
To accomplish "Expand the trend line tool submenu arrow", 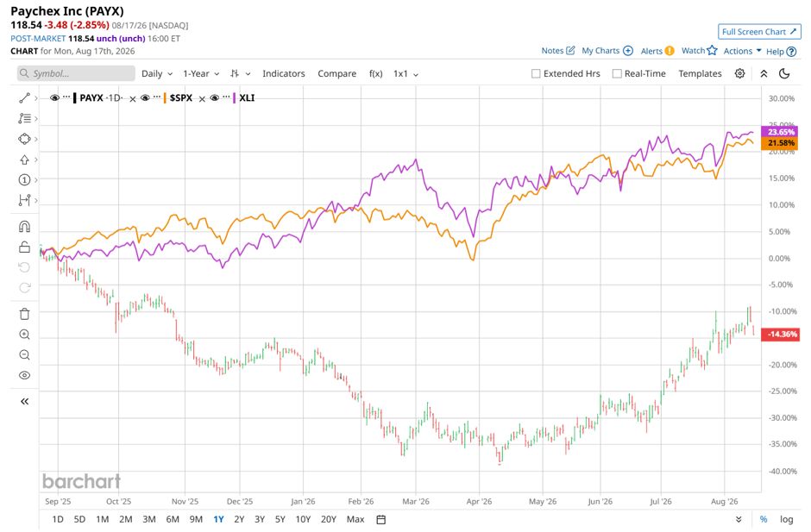I will pyautogui.click(x=35, y=97).
